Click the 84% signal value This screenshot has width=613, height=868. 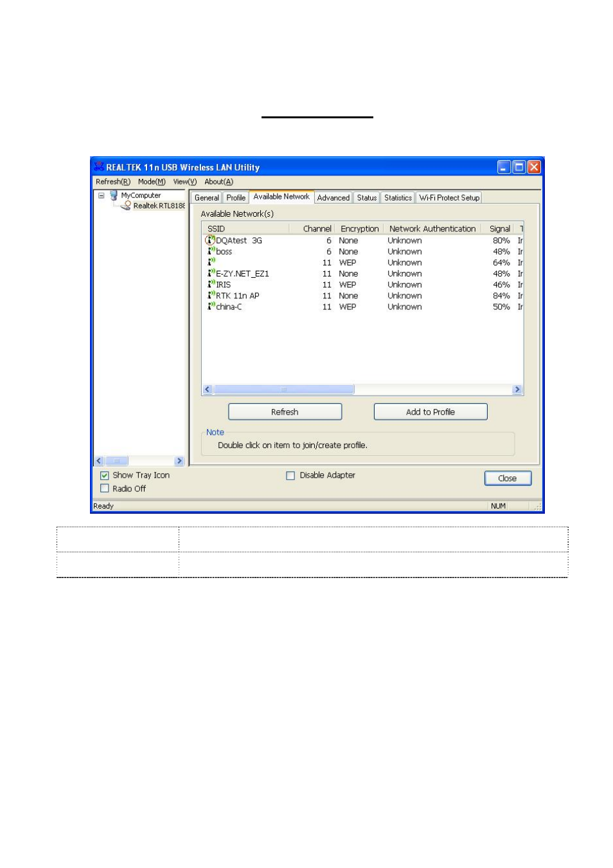pyautogui.click(x=501, y=296)
